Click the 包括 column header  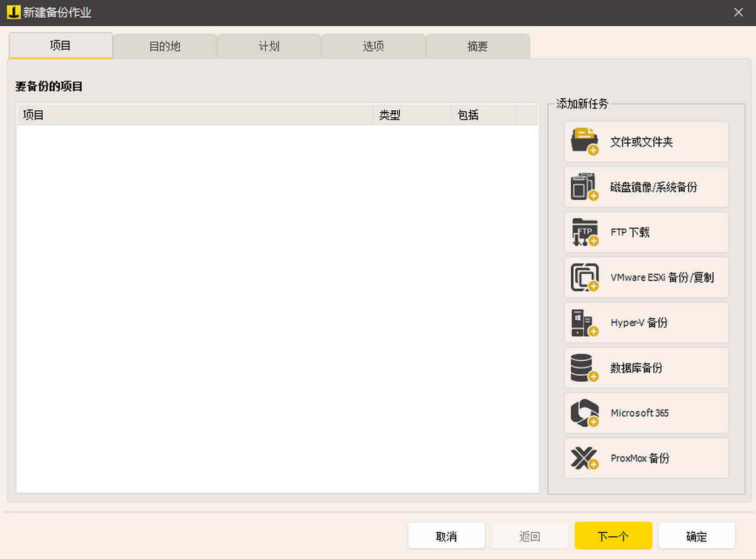click(483, 115)
